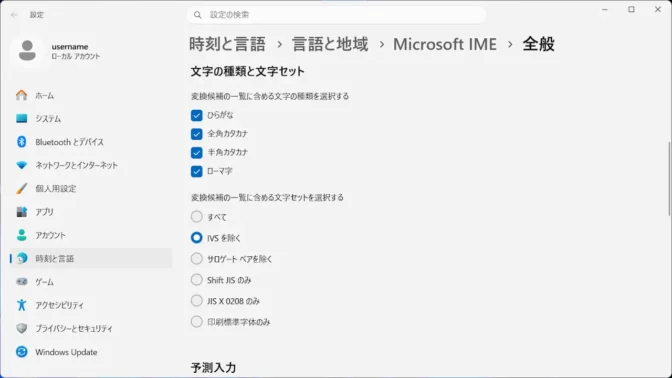Open ネットワークとインターネット page
The image size is (672, 378).
click(x=91, y=165)
